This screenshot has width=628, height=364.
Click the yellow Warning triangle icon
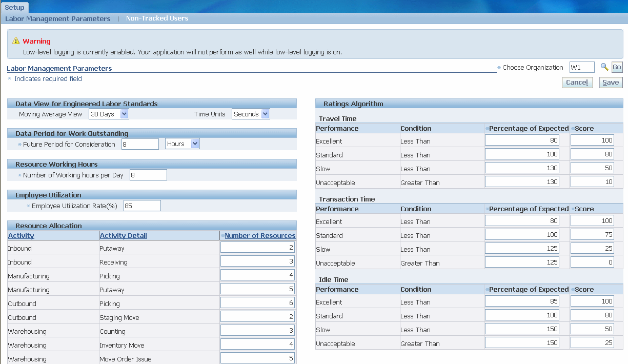16,41
